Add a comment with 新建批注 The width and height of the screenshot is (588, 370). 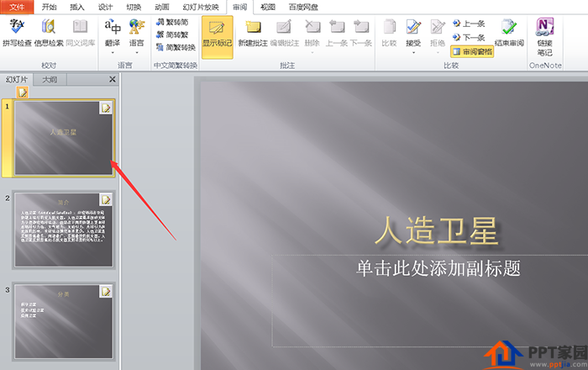point(253,33)
